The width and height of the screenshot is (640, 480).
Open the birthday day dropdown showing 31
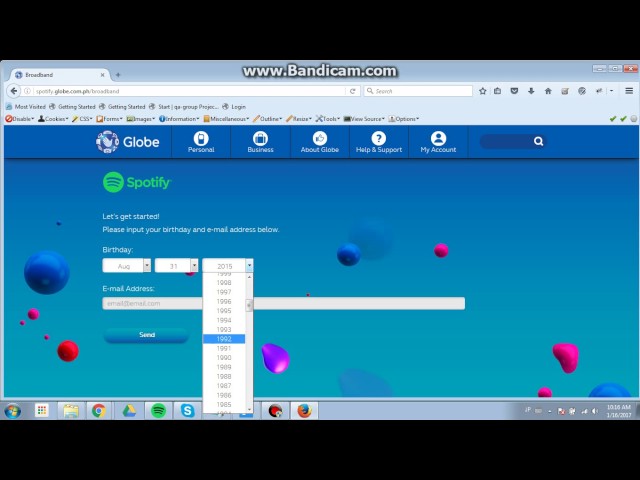point(176,266)
